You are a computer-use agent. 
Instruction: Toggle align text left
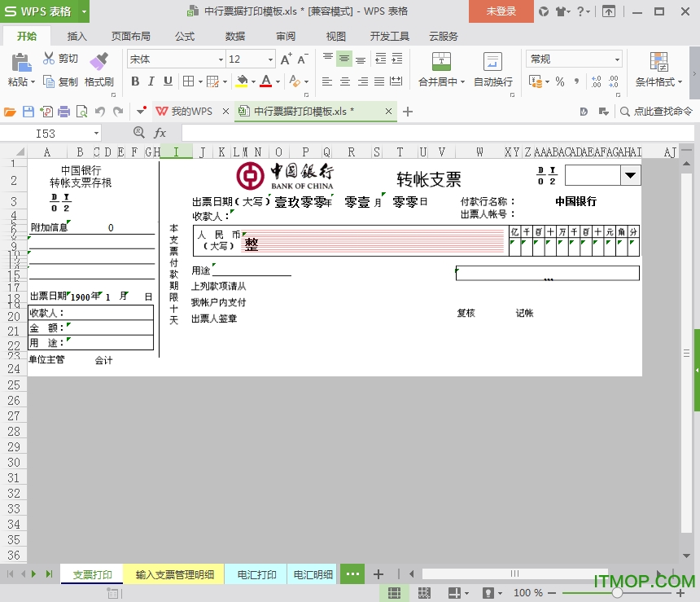click(327, 81)
